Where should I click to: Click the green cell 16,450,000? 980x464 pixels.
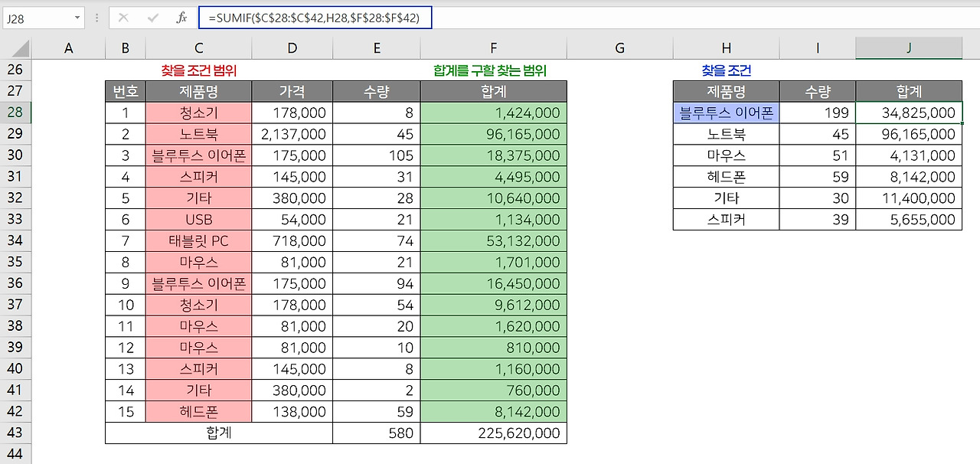point(494,284)
